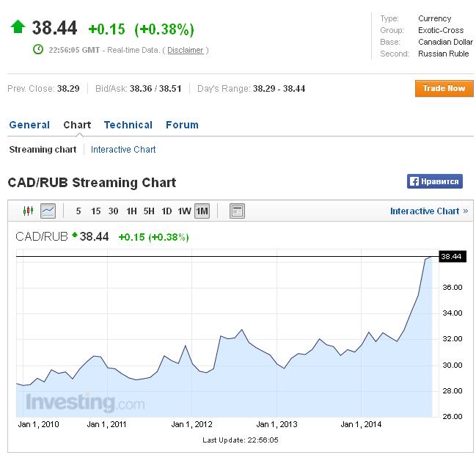Set chart interval to 5 minutes
476x455 pixels.
78,211
